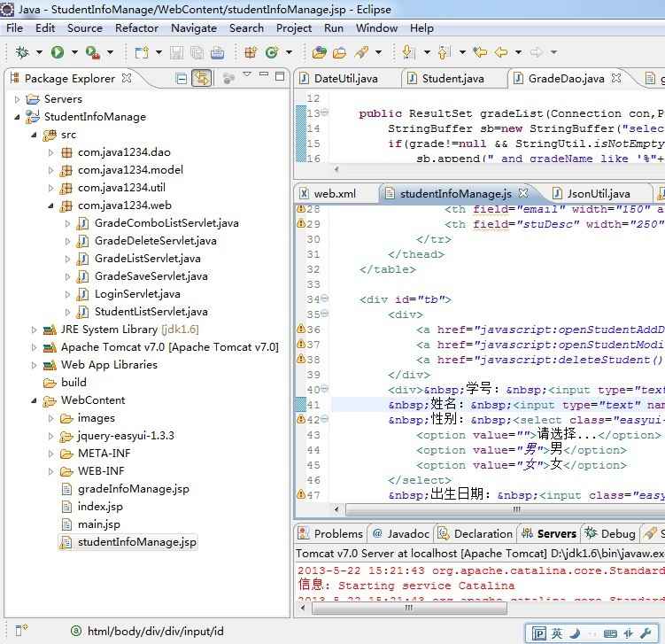Expand the com.java1234.model package

click(x=50, y=170)
